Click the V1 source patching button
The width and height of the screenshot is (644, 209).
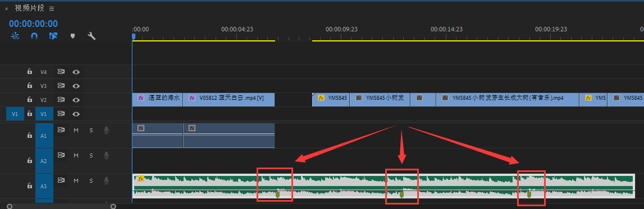[x=15, y=114]
